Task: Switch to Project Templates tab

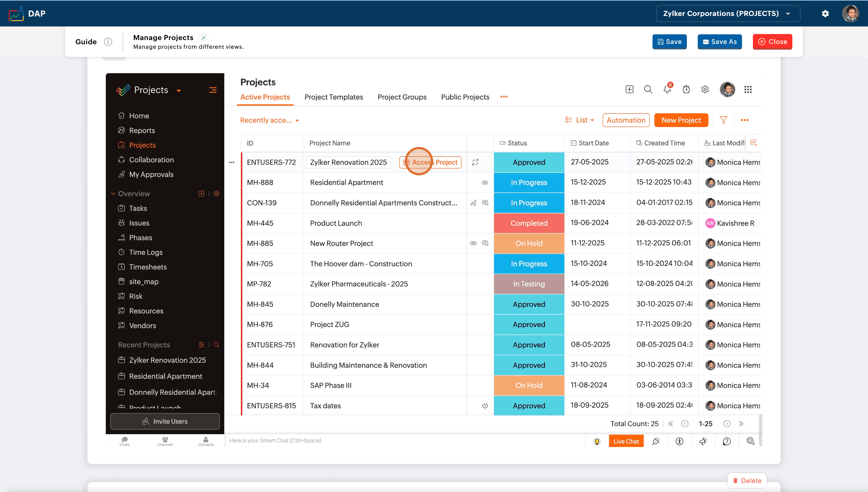Action: [x=333, y=97]
